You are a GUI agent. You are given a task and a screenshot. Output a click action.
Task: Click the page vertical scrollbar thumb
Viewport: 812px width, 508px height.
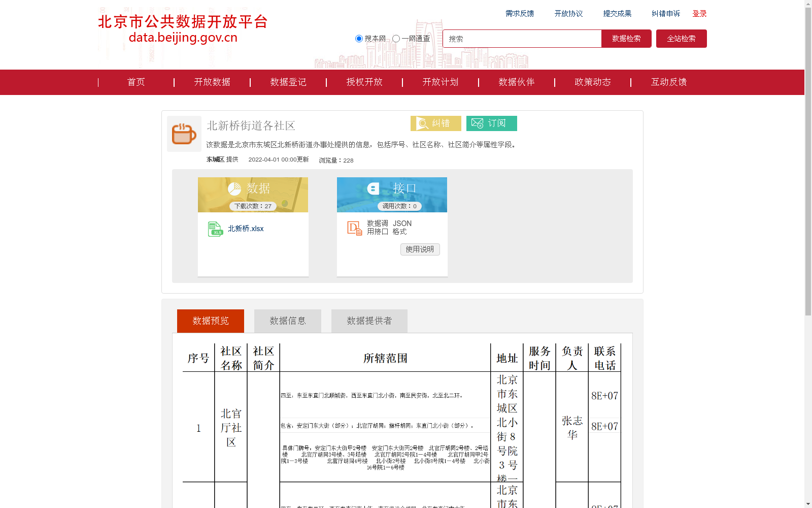coord(808,162)
